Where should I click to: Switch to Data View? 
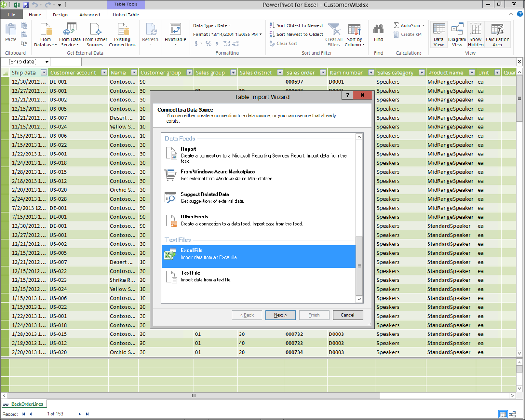click(x=438, y=35)
